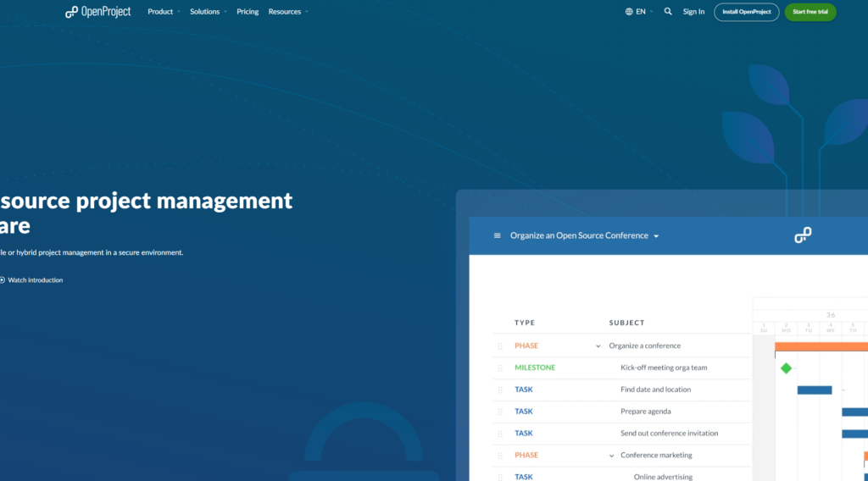Expand the Product menu

164,12
